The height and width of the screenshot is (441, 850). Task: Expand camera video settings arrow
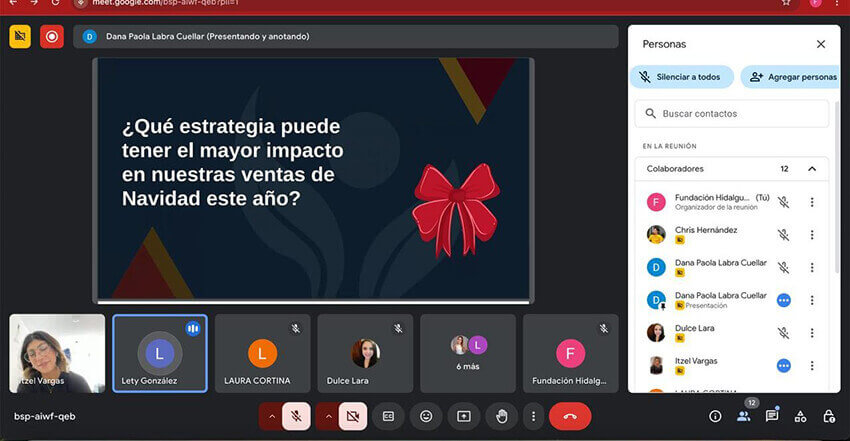click(x=326, y=416)
